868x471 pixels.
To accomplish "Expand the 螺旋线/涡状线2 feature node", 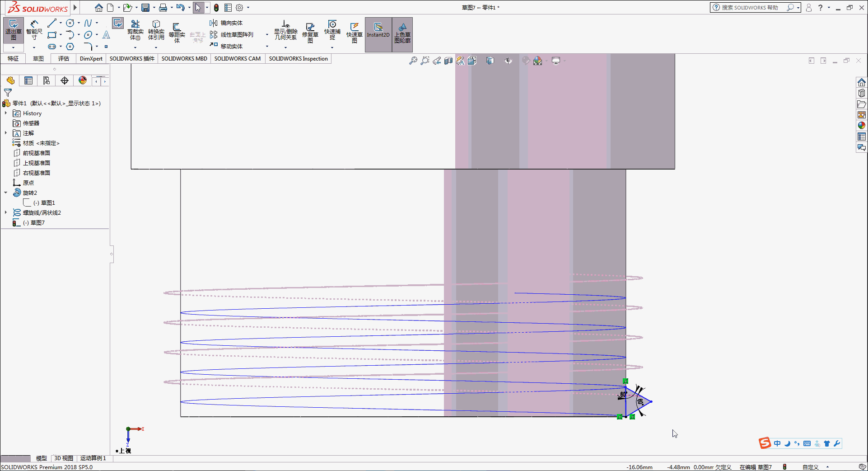I will point(6,213).
